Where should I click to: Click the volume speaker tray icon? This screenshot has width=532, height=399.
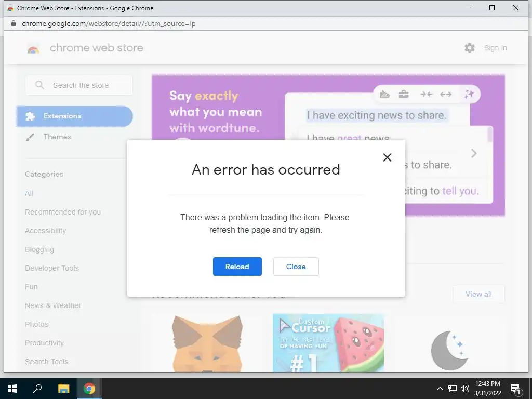[465, 389]
